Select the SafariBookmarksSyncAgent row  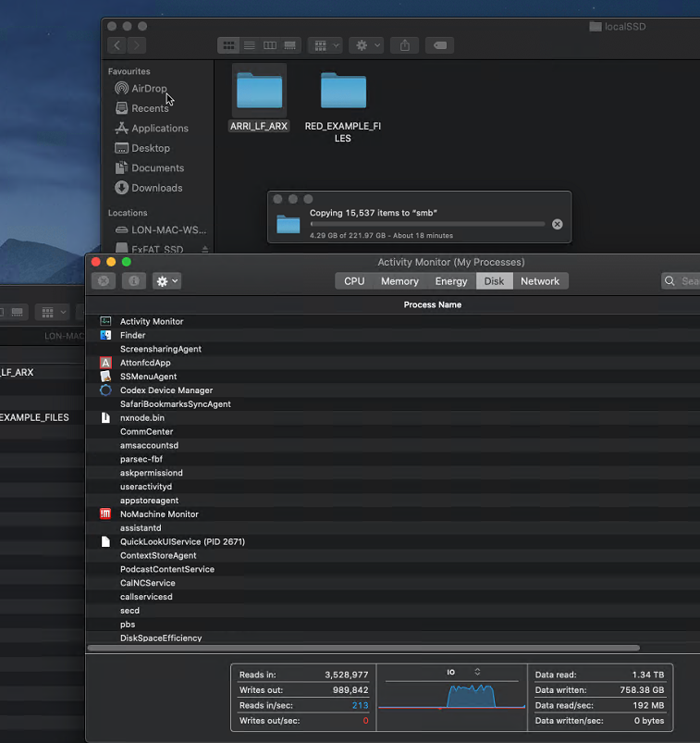pyautogui.click(x=393, y=404)
